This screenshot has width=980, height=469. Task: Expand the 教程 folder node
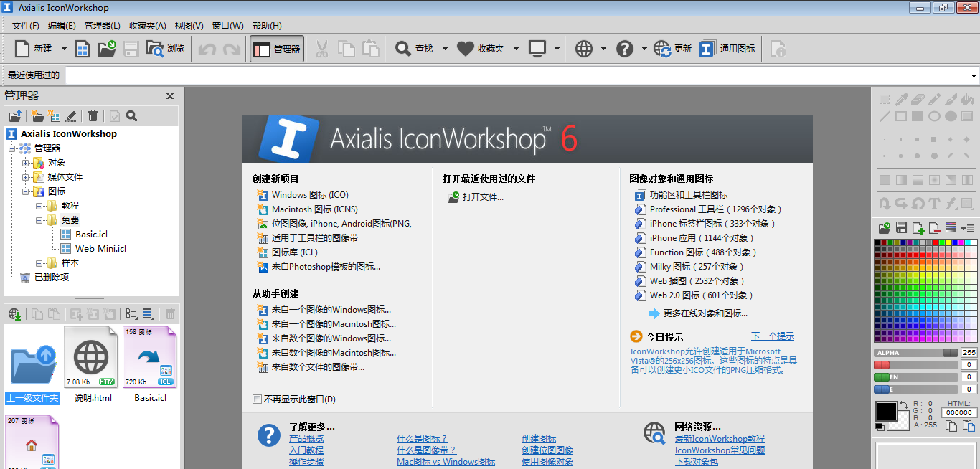tap(39, 206)
